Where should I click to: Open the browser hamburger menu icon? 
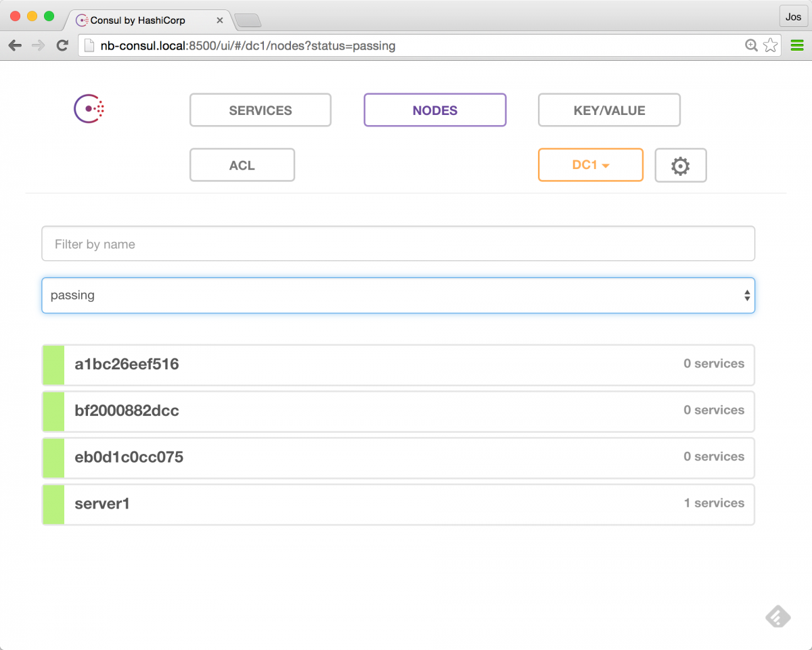[x=796, y=45]
